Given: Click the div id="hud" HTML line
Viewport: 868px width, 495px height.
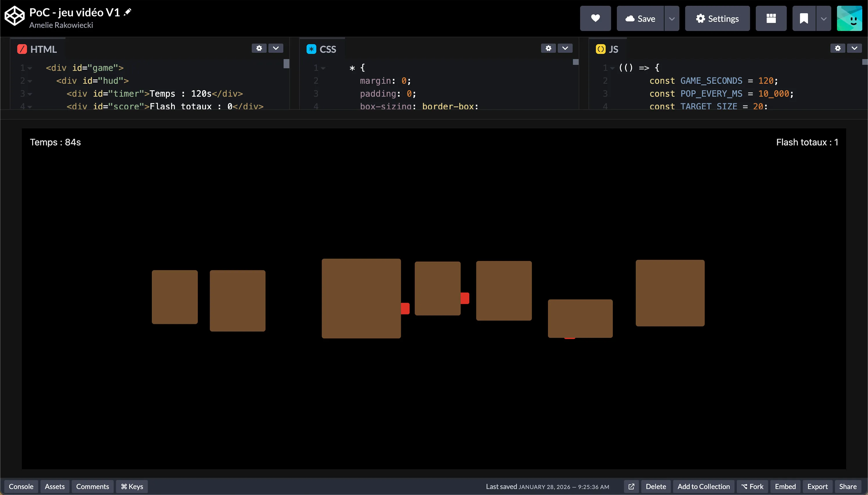Looking at the screenshot, I should click(93, 81).
